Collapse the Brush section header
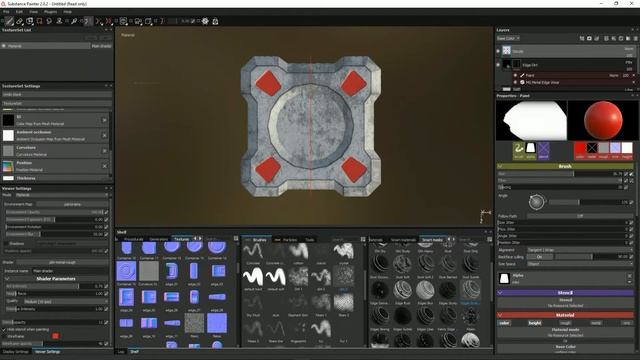Image resolution: width=640 pixels, height=360 pixels. tap(565, 166)
